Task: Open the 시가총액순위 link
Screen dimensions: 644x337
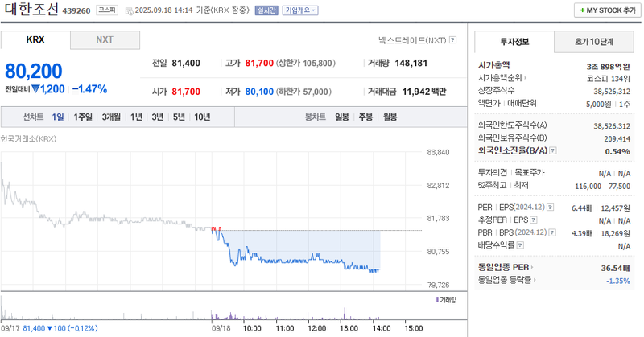Action: tap(500, 77)
